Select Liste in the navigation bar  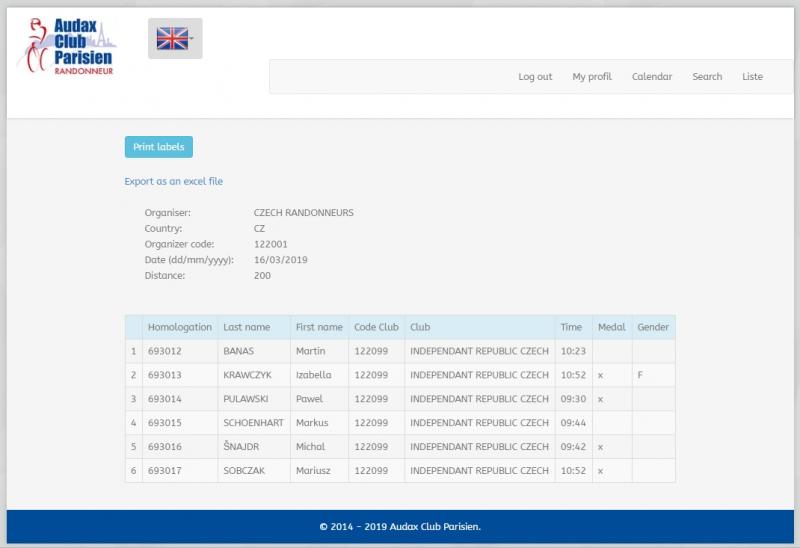(x=752, y=77)
